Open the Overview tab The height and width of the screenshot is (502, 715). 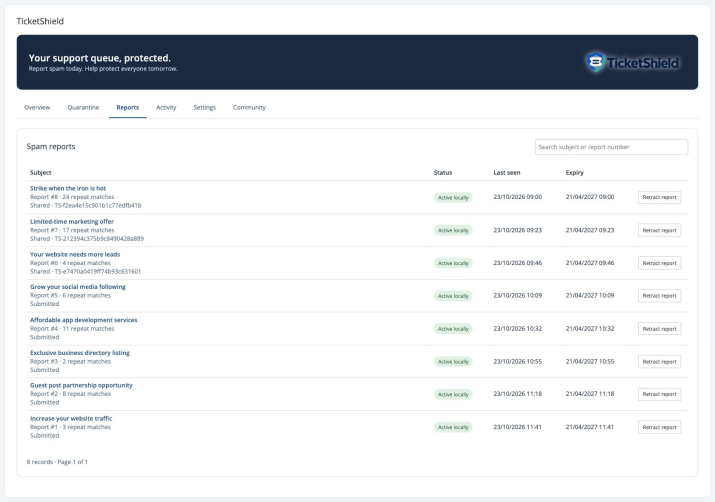[37, 108]
